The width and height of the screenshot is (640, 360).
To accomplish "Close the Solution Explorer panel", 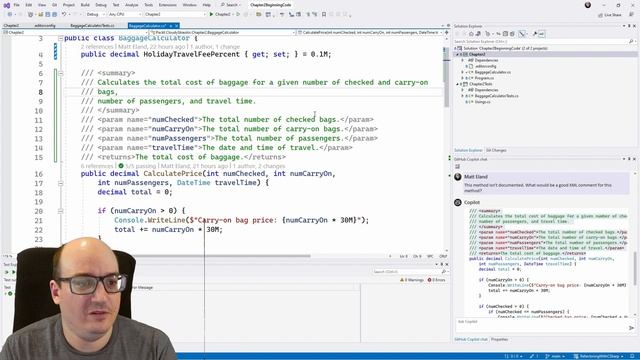I will click(x=635, y=26).
